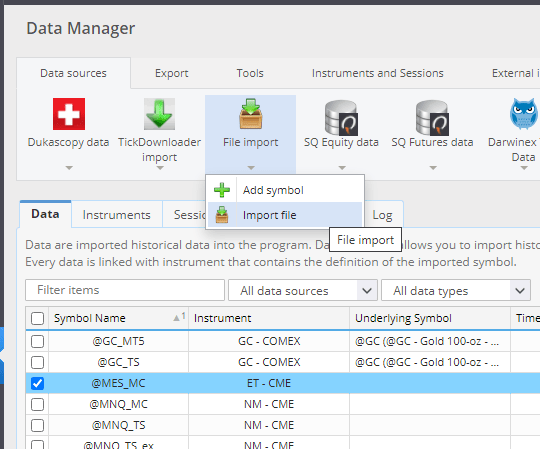540x449 pixels.
Task: Click NM - CME in the @MNQ_MC row
Action: click(x=269, y=404)
